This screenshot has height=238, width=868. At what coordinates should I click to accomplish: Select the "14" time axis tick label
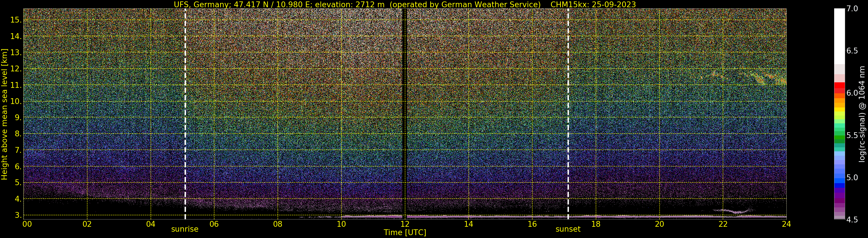pyautogui.click(x=469, y=224)
